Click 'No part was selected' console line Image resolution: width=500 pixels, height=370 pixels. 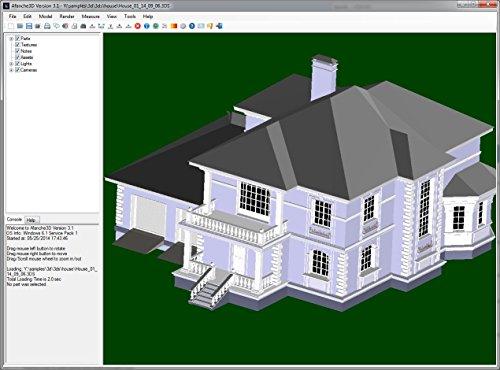coord(26,284)
